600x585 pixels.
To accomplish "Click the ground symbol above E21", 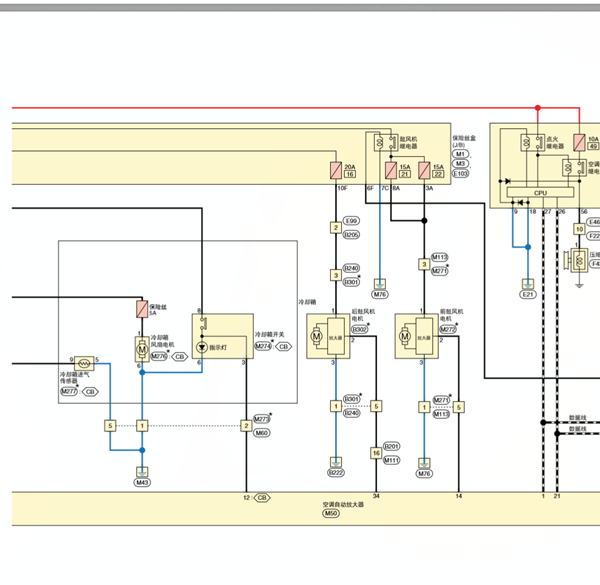I will coord(528,284).
